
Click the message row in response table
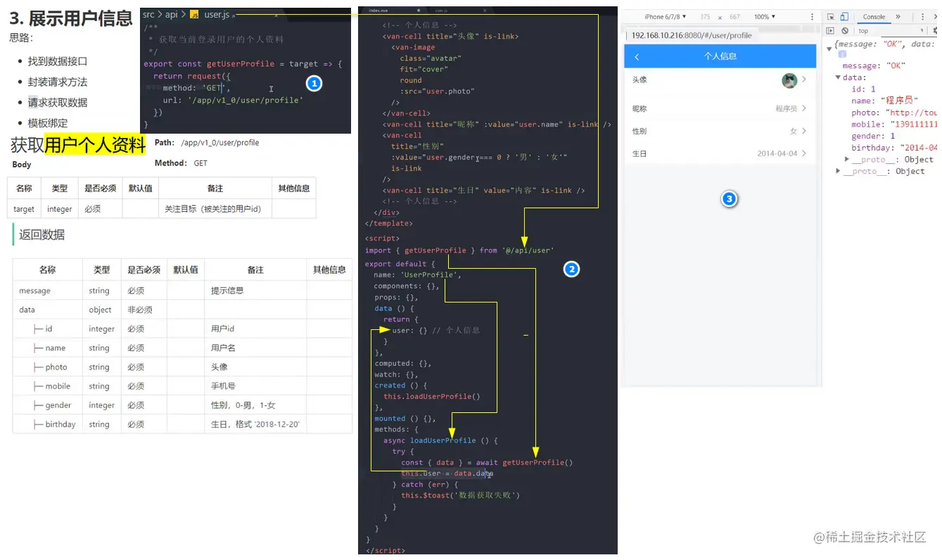tap(182, 291)
